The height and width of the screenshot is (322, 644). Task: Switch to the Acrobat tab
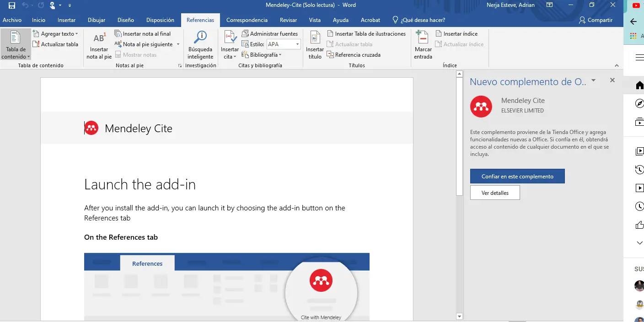(370, 20)
